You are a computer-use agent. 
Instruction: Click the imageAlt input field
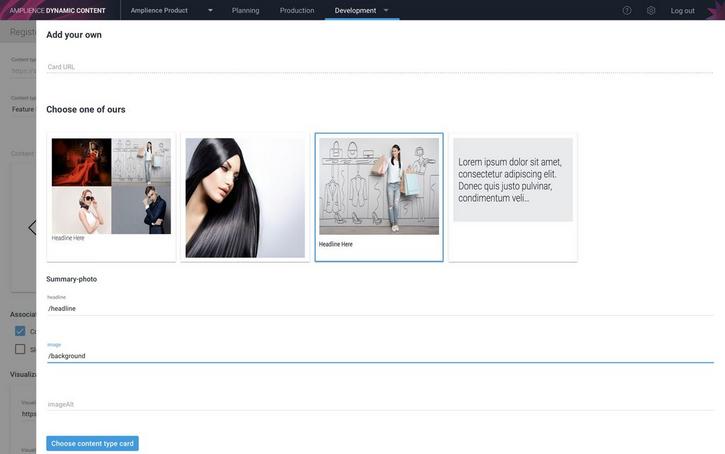coord(380,404)
